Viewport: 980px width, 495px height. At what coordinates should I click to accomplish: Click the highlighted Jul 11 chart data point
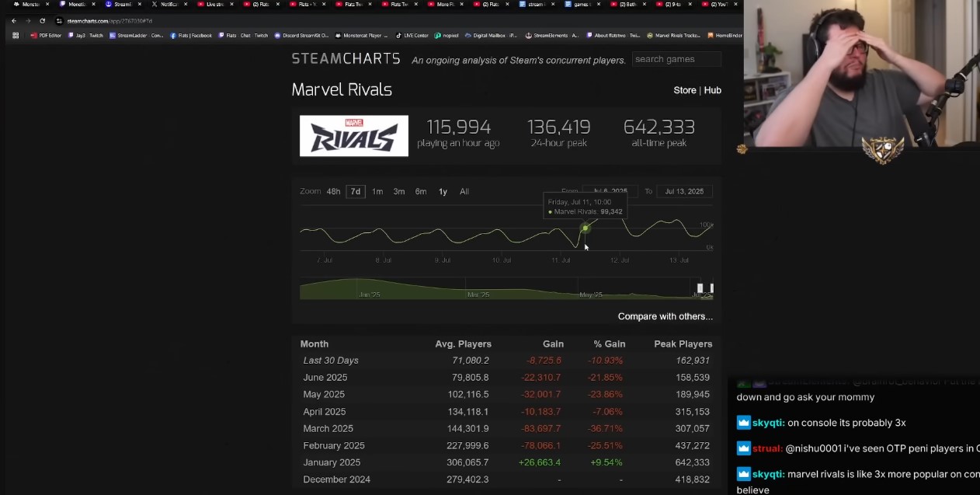(585, 228)
